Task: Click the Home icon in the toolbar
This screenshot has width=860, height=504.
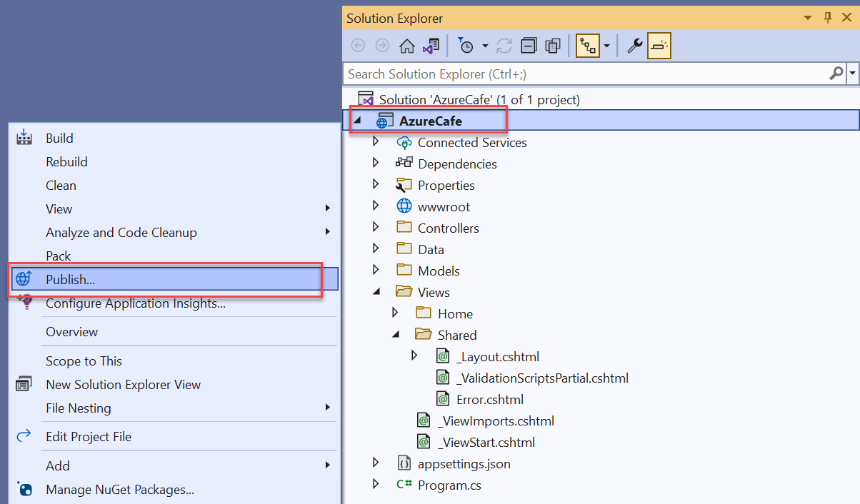Action: coord(407,45)
